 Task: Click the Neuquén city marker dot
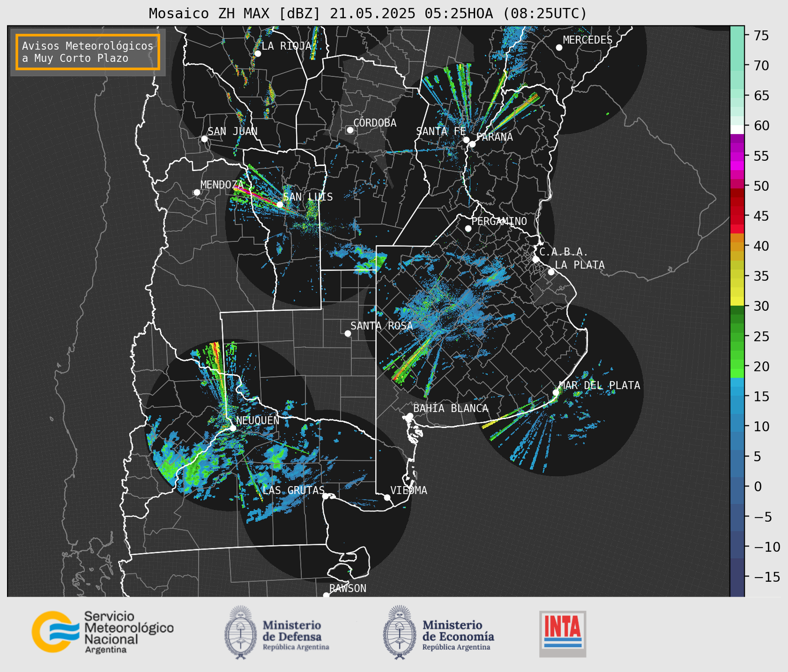click(x=233, y=428)
